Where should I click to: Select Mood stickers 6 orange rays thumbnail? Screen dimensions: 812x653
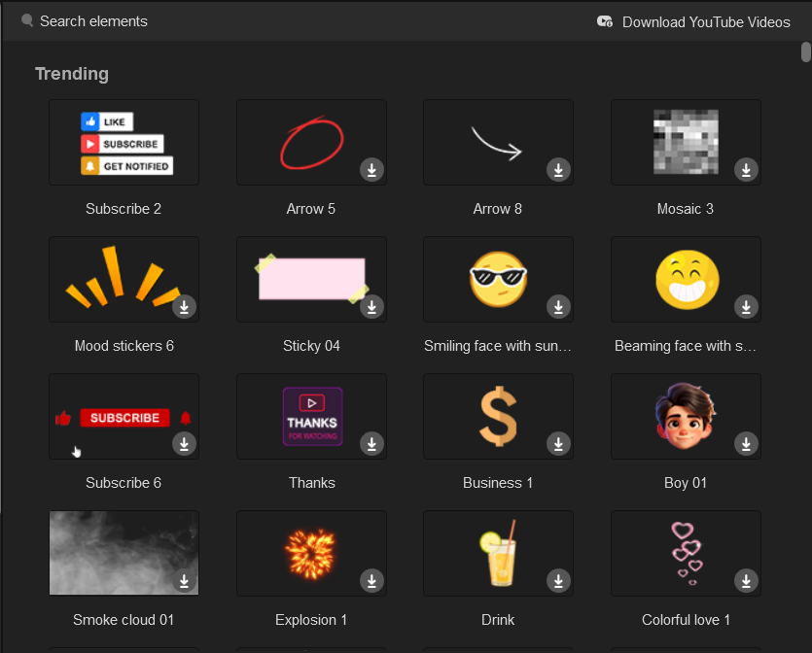coord(124,280)
